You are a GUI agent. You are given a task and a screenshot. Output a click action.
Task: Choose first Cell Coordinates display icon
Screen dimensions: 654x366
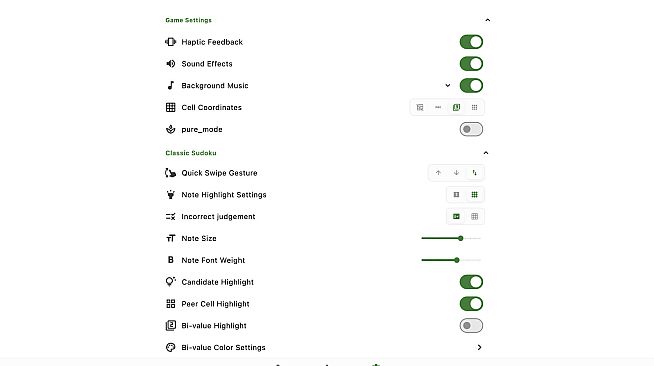pos(420,108)
